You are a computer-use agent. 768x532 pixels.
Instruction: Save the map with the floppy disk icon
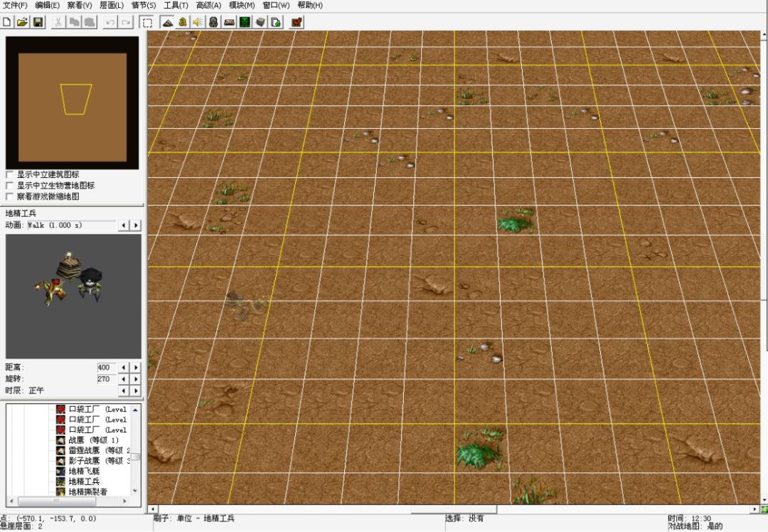[x=38, y=22]
